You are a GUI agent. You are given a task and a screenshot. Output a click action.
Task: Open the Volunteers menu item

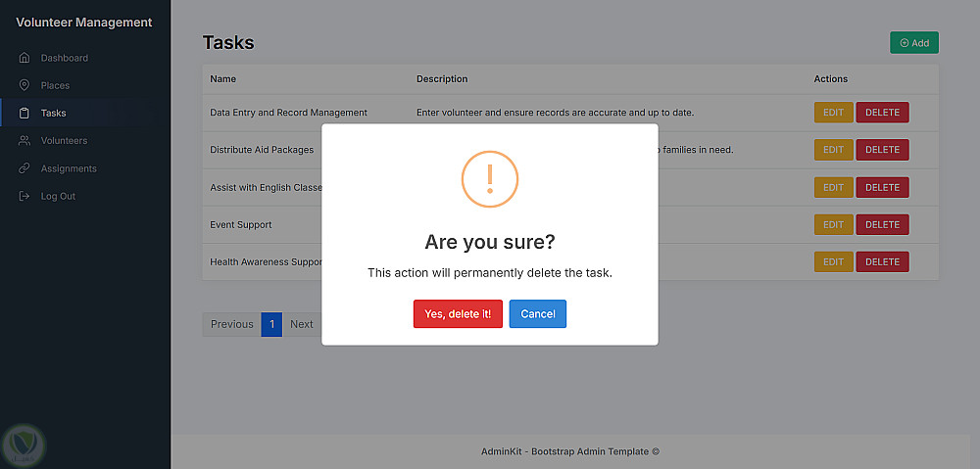tap(64, 141)
